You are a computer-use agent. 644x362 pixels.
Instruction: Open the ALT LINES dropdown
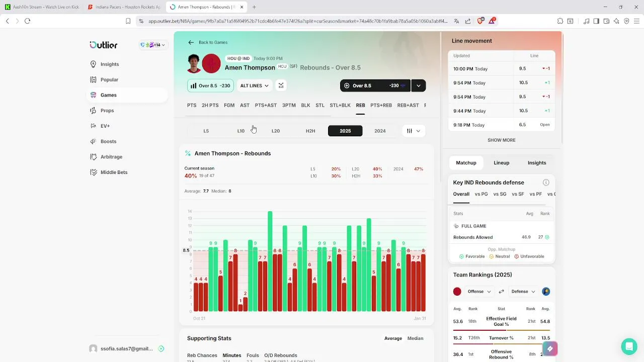coord(255,85)
